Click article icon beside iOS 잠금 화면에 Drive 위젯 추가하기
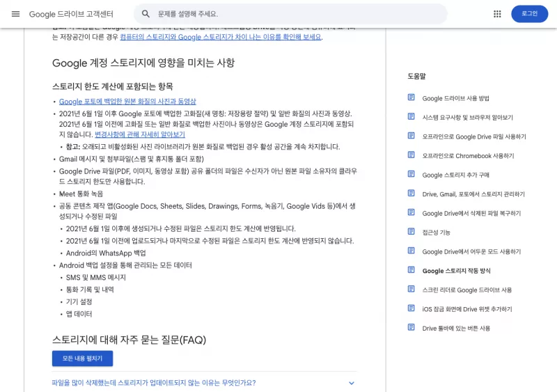This screenshot has height=392, width=557. [x=411, y=308]
